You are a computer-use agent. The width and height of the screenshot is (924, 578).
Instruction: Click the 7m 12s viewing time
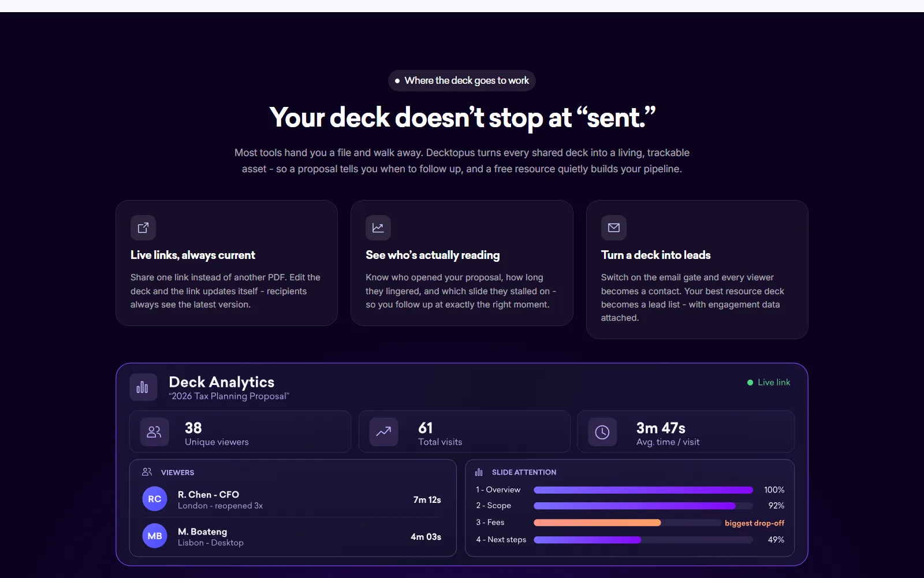(x=427, y=500)
